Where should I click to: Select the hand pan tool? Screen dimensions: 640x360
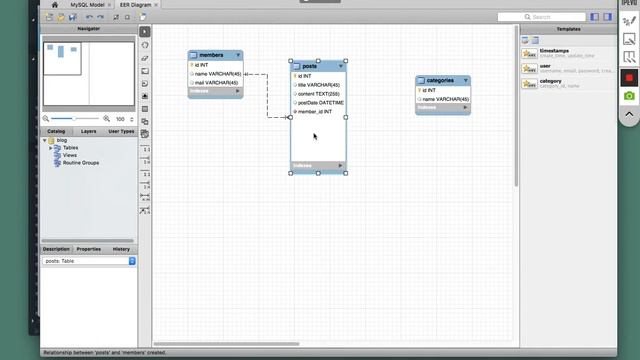tap(145, 45)
